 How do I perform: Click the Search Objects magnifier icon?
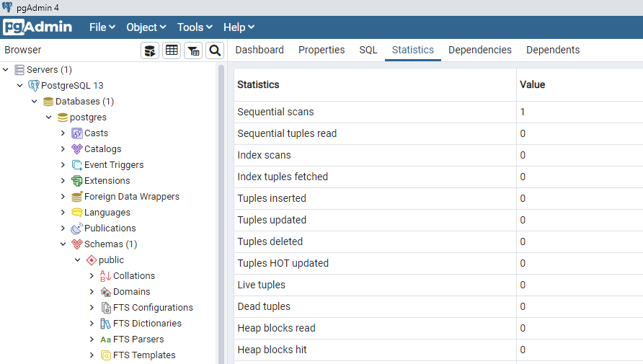tap(215, 50)
